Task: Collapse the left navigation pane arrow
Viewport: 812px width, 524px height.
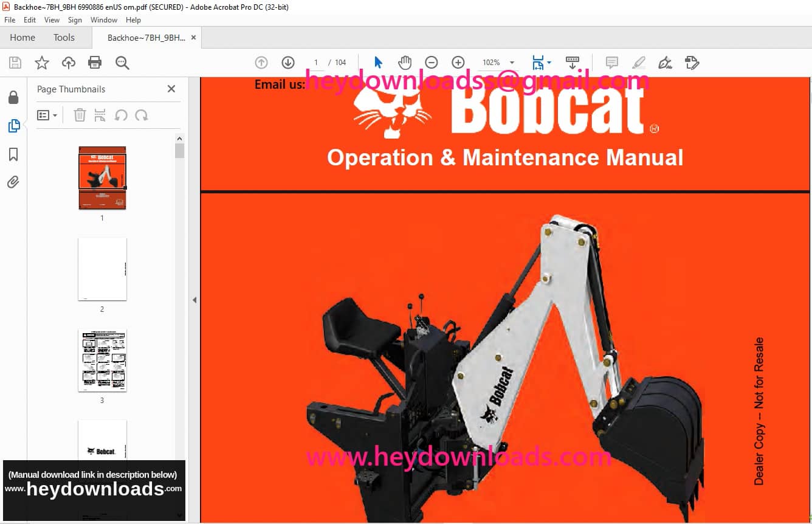Action: pyautogui.click(x=194, y=300)
